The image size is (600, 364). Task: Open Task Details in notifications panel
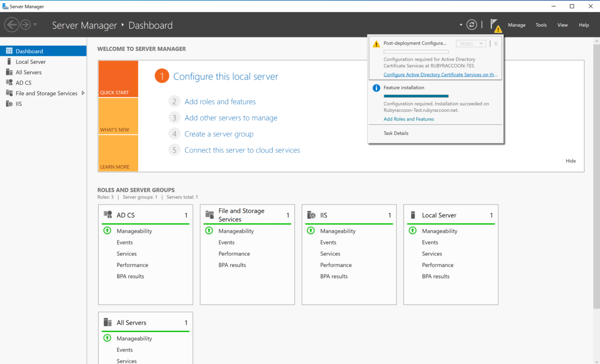(396, 133)
